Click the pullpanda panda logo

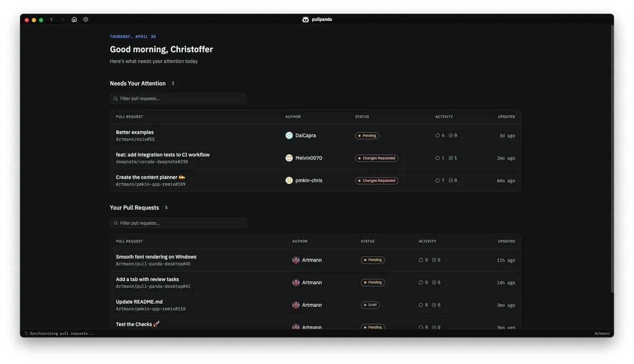click(x=305, y=20)
